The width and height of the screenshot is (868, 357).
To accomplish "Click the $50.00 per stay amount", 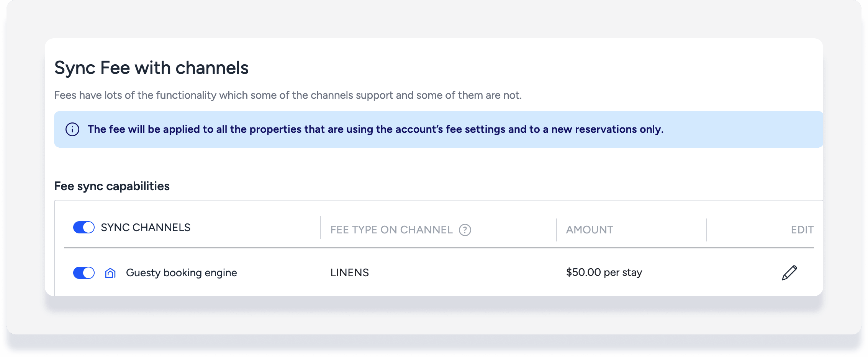I will [x=604, y=272].
